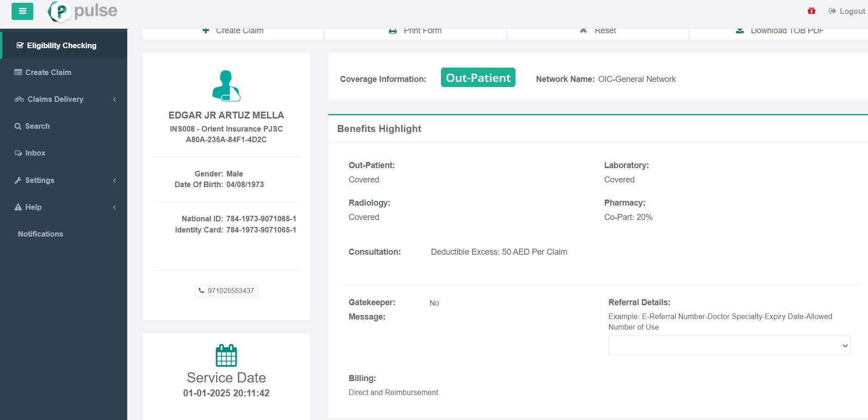The image size is (868, 420).
Task: Open the Referral Details dropdown
Action: coord(729,345)
